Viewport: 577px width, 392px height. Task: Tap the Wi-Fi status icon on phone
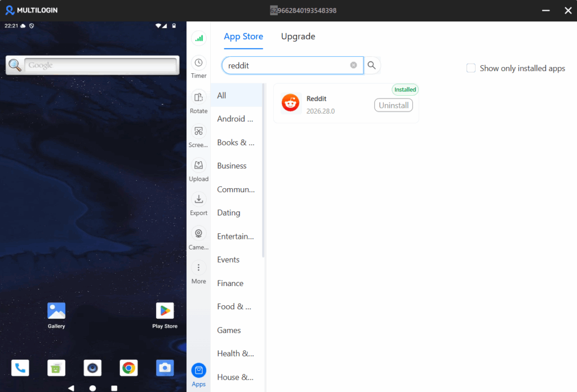click(158, 26)
